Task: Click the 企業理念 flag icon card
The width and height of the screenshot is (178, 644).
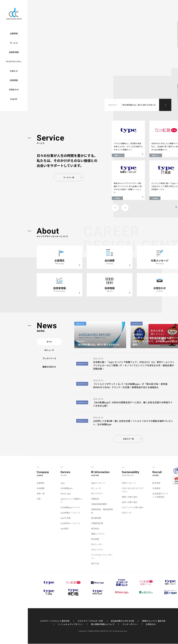Action: point(59,257)
